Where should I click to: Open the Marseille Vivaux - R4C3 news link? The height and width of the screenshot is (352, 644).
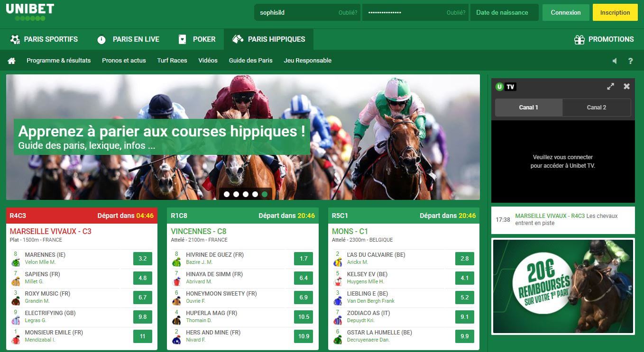[x=550, y=216]
